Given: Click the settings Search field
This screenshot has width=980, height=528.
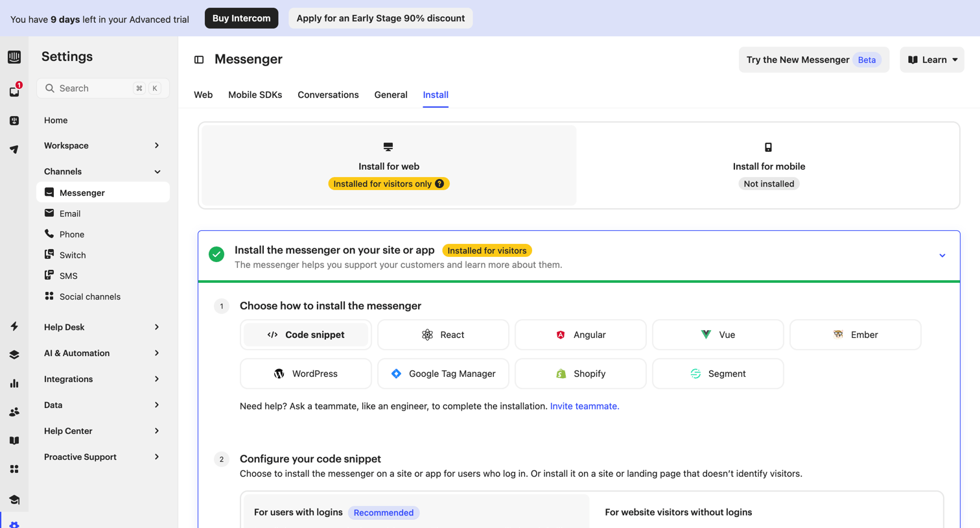Looking at the screenshot, I should pyautogui.click(x=103, y=88).
